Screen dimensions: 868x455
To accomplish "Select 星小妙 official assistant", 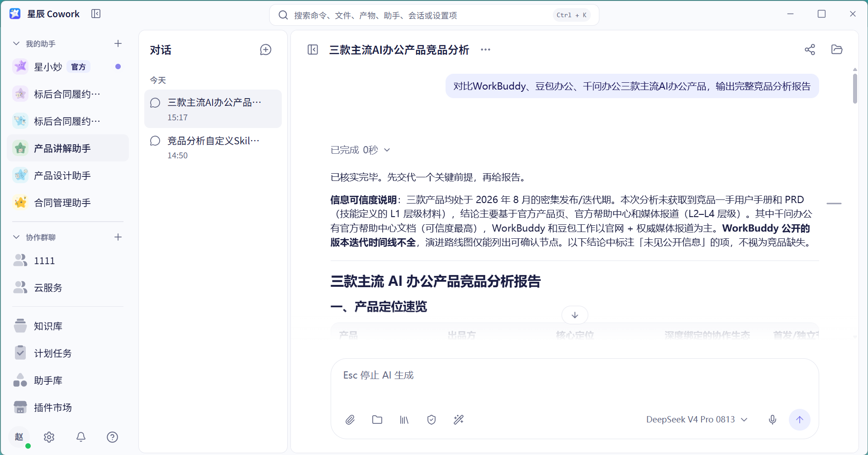I will pos(68,67).
